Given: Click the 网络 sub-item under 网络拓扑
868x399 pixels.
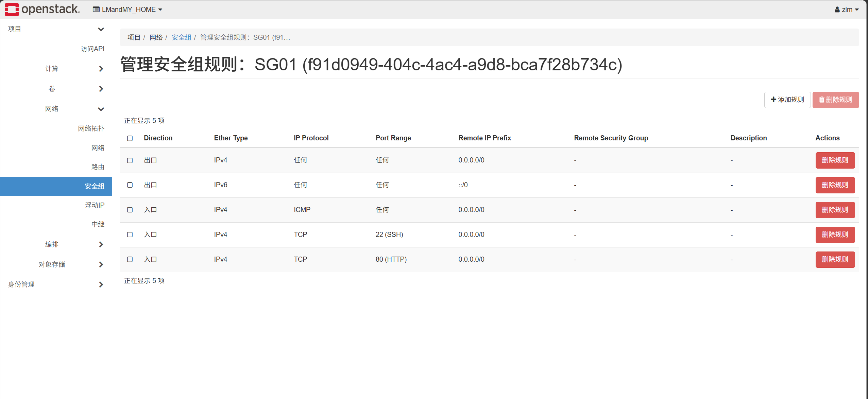Looking at the screenshot, I should [98, 148].
